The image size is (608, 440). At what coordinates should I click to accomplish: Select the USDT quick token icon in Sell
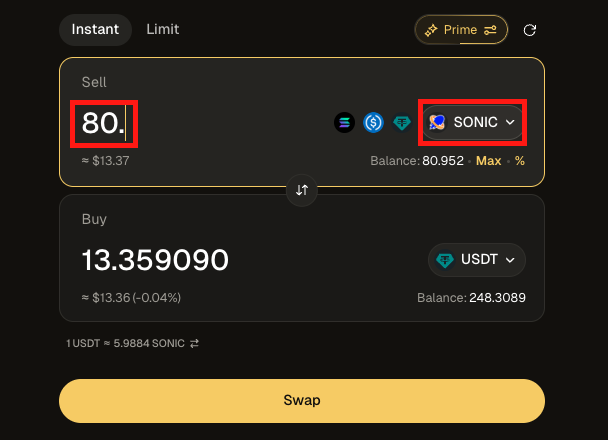tap(402, 123)
